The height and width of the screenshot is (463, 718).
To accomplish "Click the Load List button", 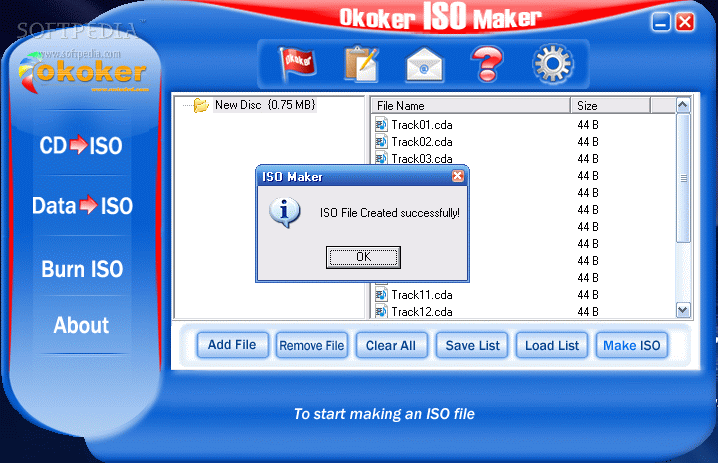I will tap(552, 345).
